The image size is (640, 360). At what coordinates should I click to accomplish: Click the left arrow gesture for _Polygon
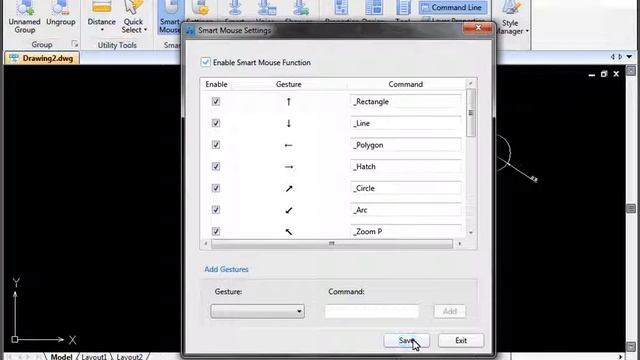tap(289, 145)
